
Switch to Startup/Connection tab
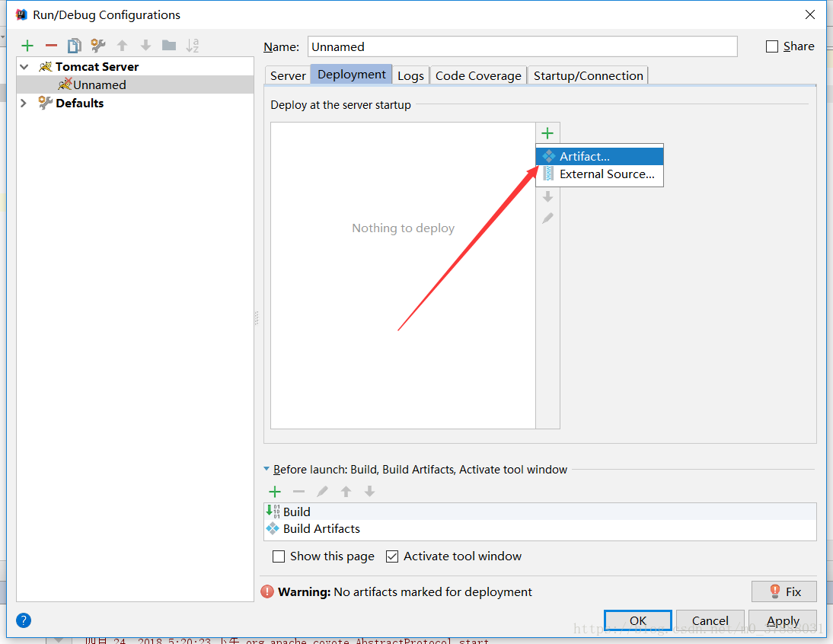[588, 76]
